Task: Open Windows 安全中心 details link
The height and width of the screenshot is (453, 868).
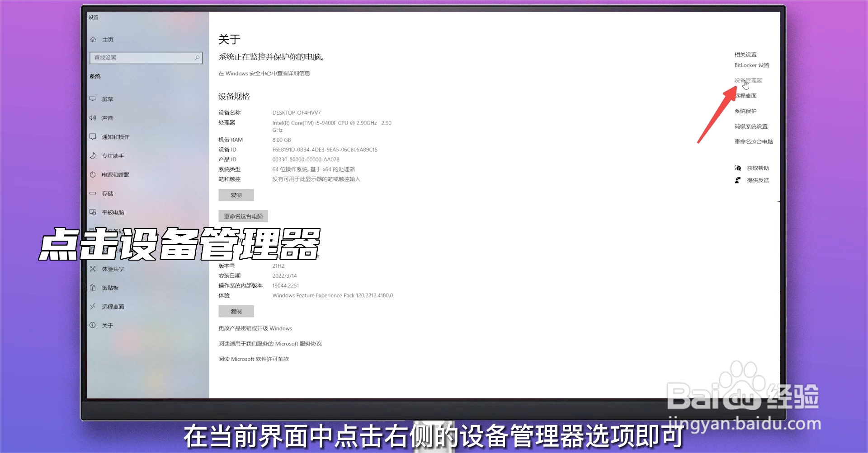Action: pos(264,73)
